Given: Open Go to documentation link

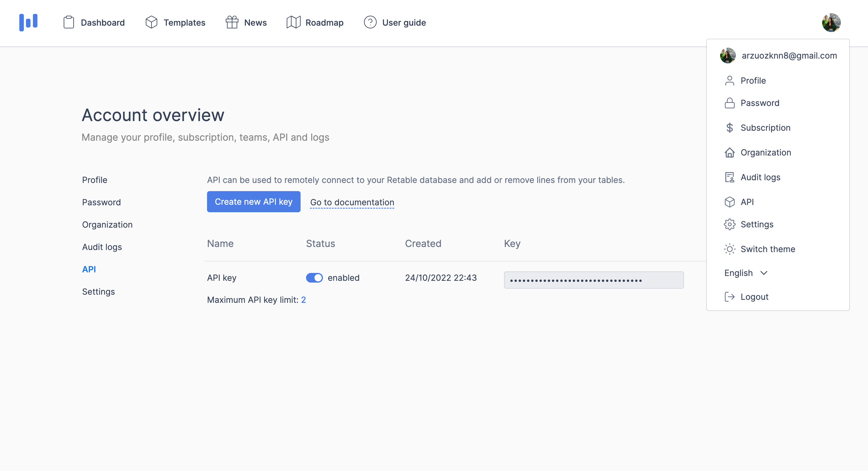Looking at the screenshot, I should click(352, 202).
